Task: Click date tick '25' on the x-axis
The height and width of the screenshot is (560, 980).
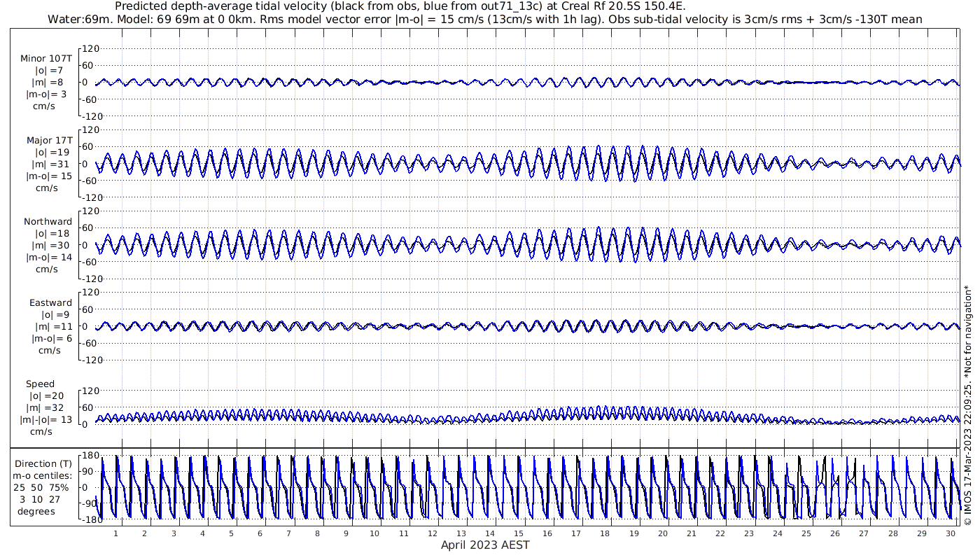Action: coord(806,533)
